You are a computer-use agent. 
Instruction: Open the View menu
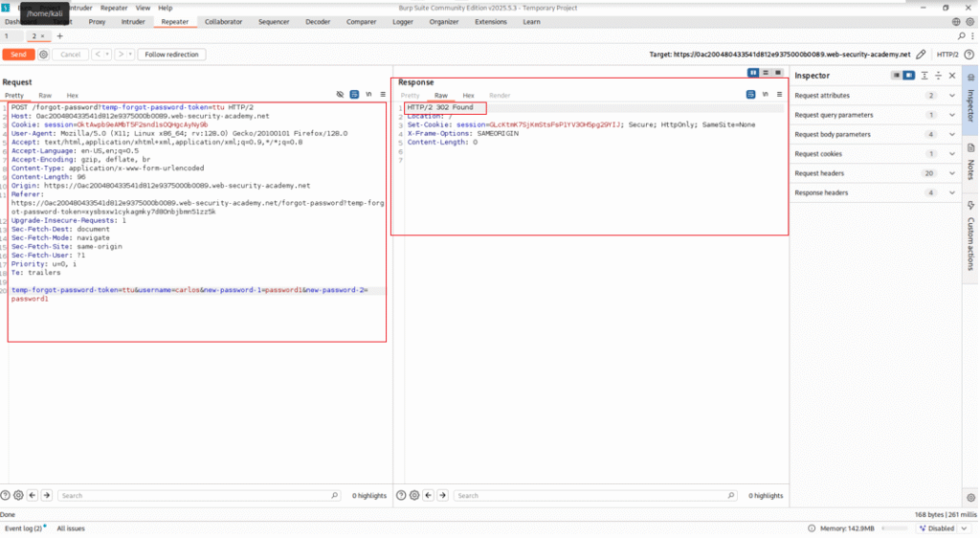click(143, 8)
